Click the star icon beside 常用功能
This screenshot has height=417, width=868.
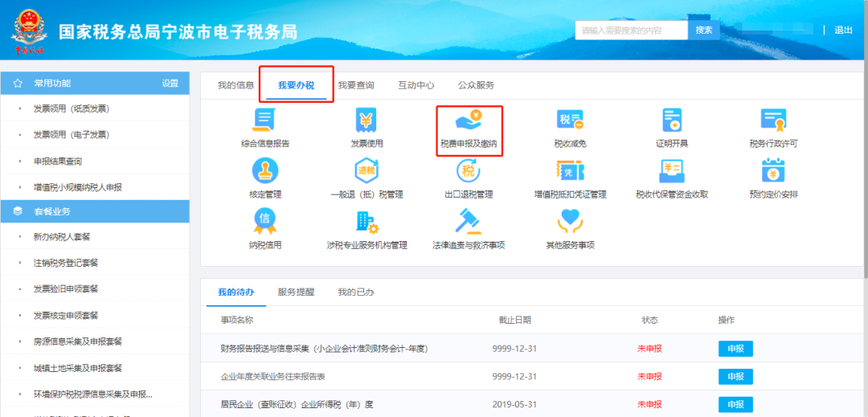pos(18,84)
